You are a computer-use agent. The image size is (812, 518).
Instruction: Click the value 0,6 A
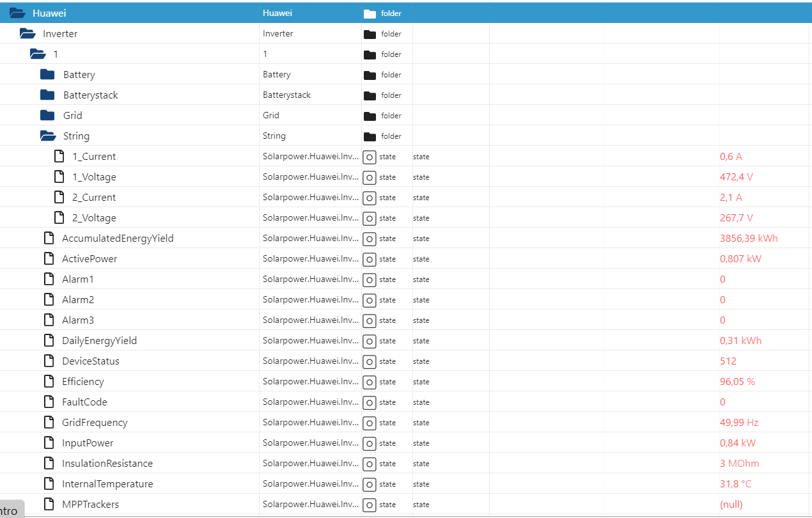coord(731,156)
